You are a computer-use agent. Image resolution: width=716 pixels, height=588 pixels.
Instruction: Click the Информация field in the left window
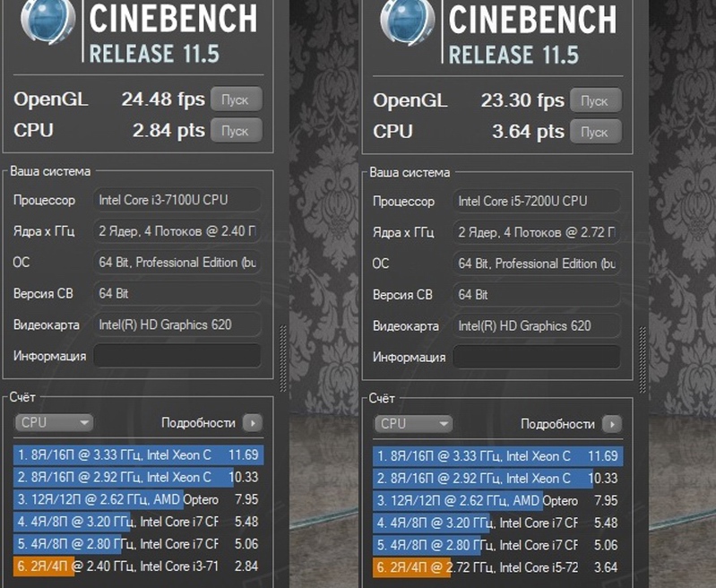(177, 356)
